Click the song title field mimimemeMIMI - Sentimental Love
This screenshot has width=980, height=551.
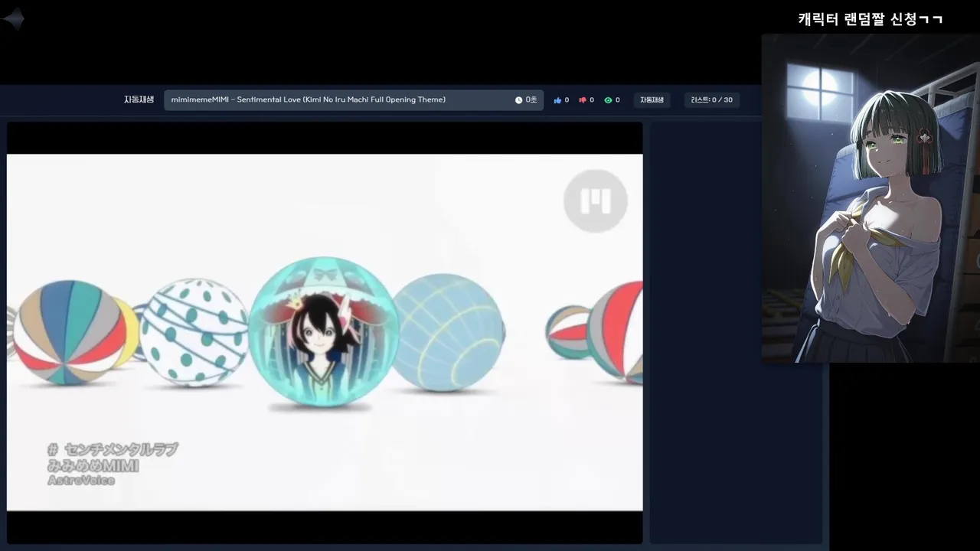354,100
